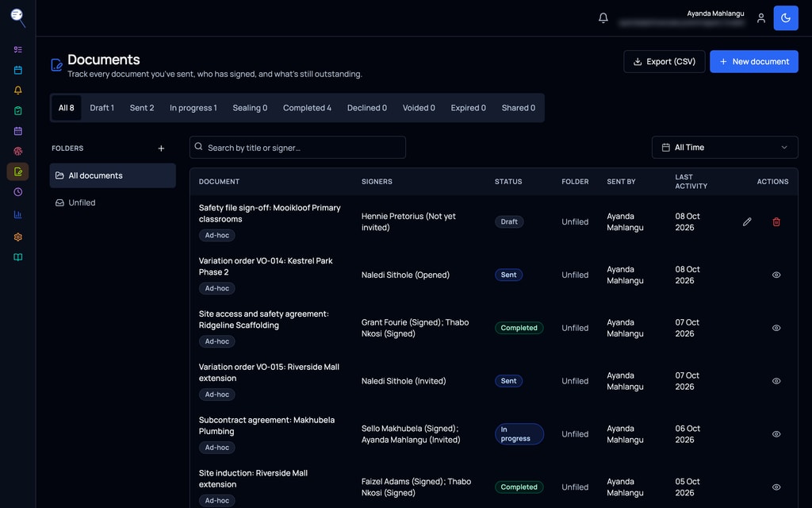812x508 pixels.
Task: Click the yellow bell icon in sidebar
Action: pyautogui.click(x=17, y=90)
